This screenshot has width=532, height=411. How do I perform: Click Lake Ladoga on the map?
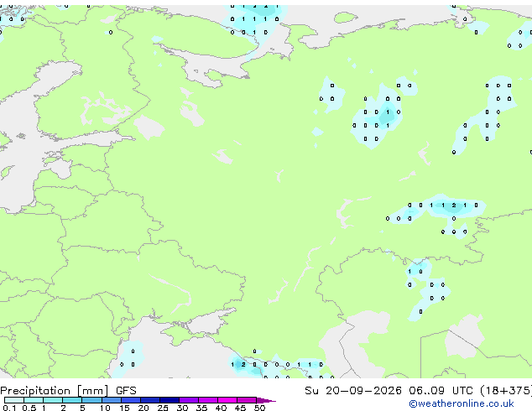pos(149,127)
